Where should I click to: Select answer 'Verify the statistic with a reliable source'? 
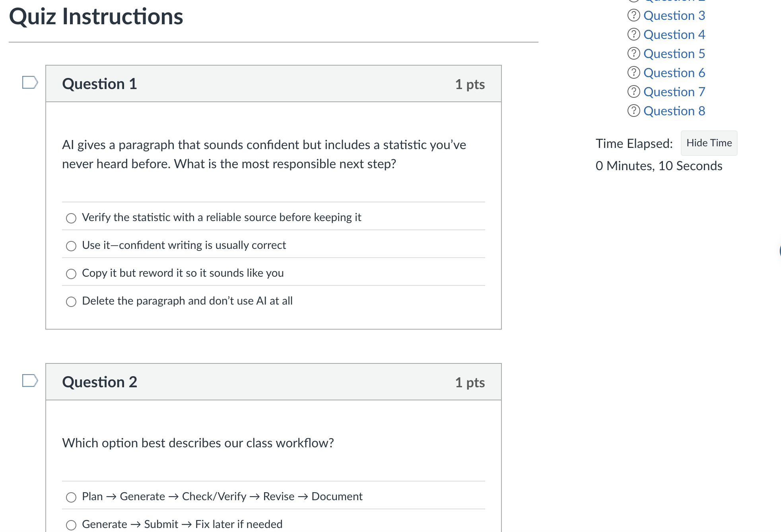point(71,218)
